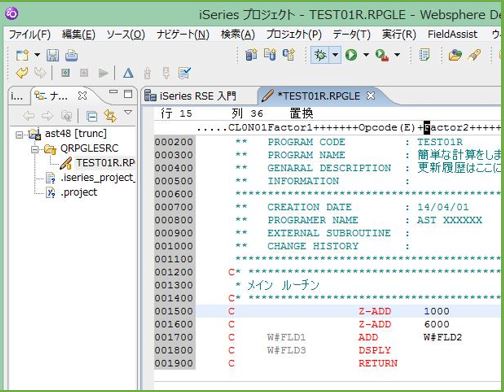Switch to the 'i...' view tab

17,96
